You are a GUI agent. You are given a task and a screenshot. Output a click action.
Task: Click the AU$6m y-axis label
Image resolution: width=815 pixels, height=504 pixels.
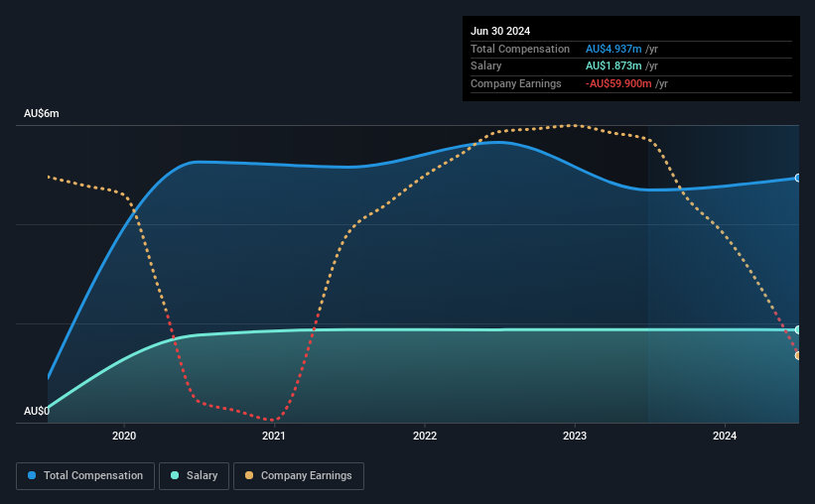coord(42,114)
